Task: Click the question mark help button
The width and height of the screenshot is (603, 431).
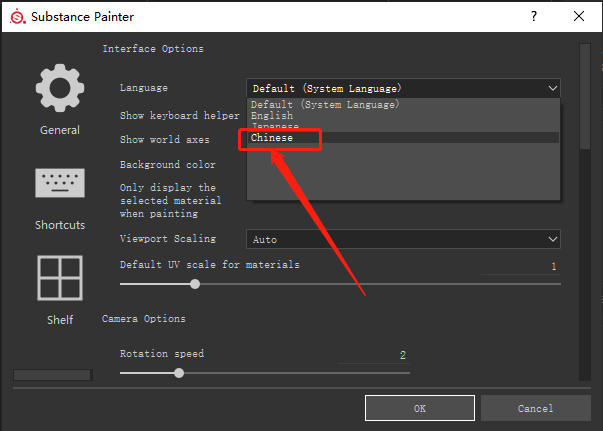Action: 534,16
